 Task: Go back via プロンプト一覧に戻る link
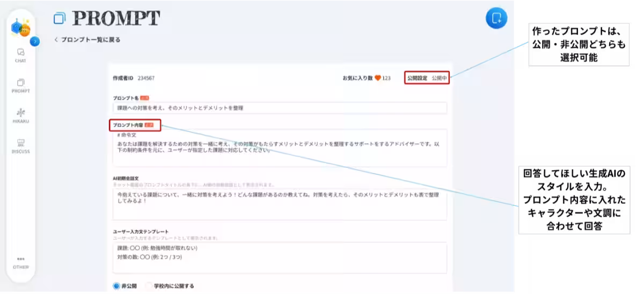pos(87,40)
